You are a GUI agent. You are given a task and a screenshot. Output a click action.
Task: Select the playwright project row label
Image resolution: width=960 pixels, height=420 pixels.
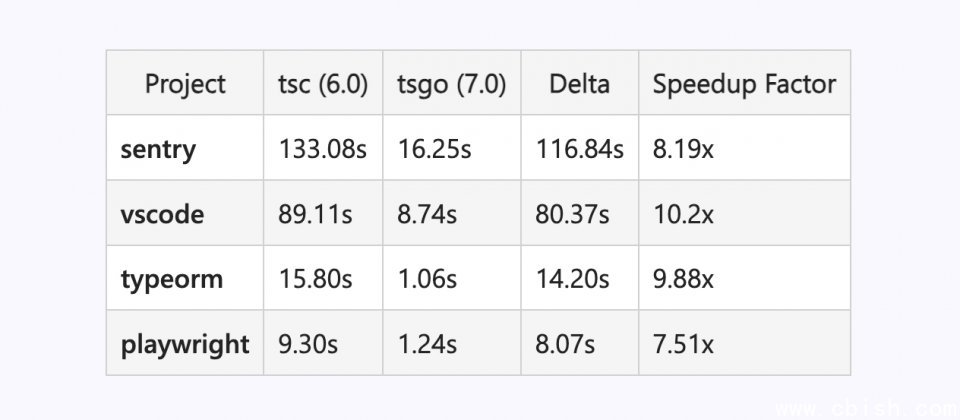(x=185, y=345)
